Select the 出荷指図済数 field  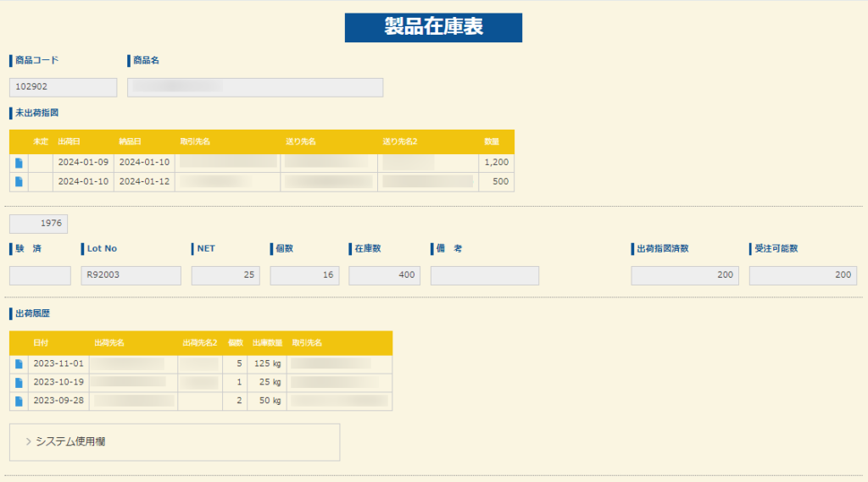tap(684, 275)
